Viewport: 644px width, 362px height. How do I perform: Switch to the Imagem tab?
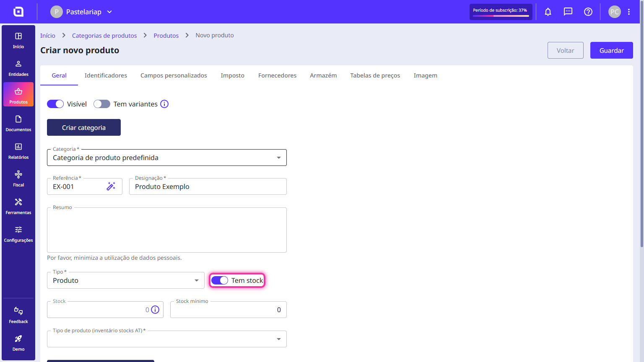pos(426,75)
